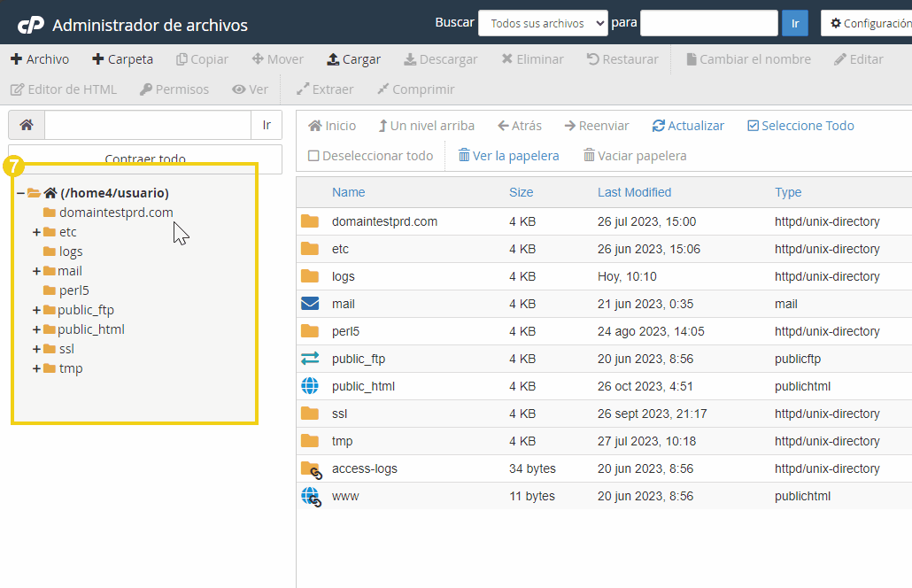Focus the search text field after para

tap(709, 23)
